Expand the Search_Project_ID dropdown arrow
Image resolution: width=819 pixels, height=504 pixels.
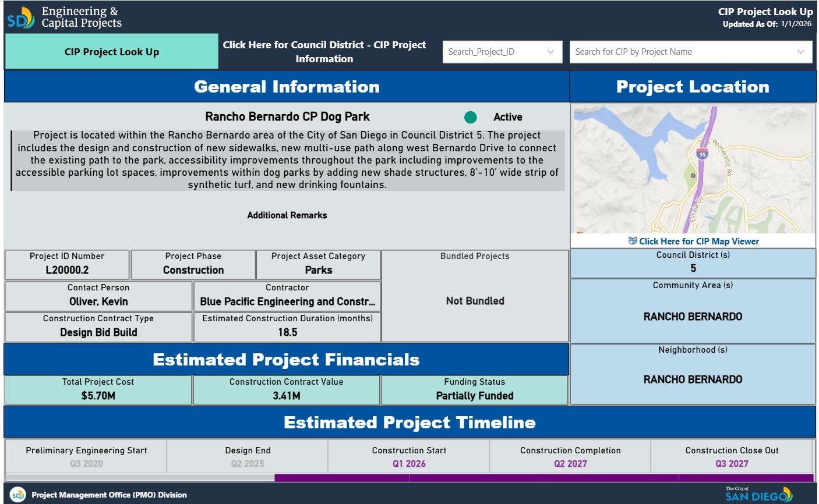(550, 52)
